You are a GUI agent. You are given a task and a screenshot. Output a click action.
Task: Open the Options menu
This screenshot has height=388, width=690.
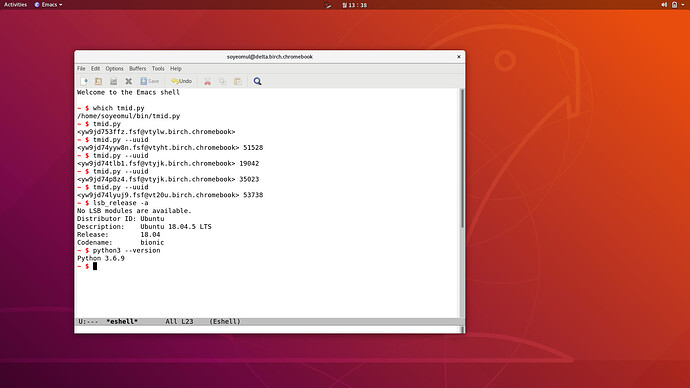tap(114, 69)
